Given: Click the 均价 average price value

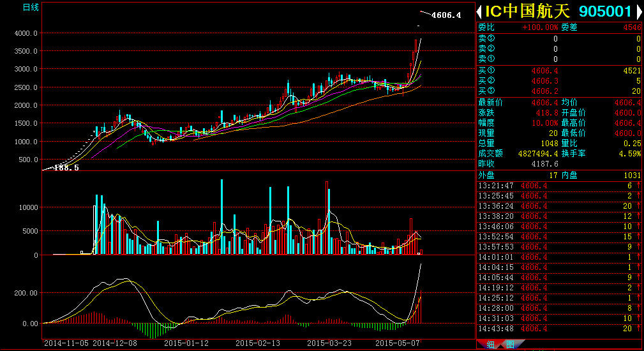Looking at the screenshot, I should pyautogui.click(x=627, y=102).
